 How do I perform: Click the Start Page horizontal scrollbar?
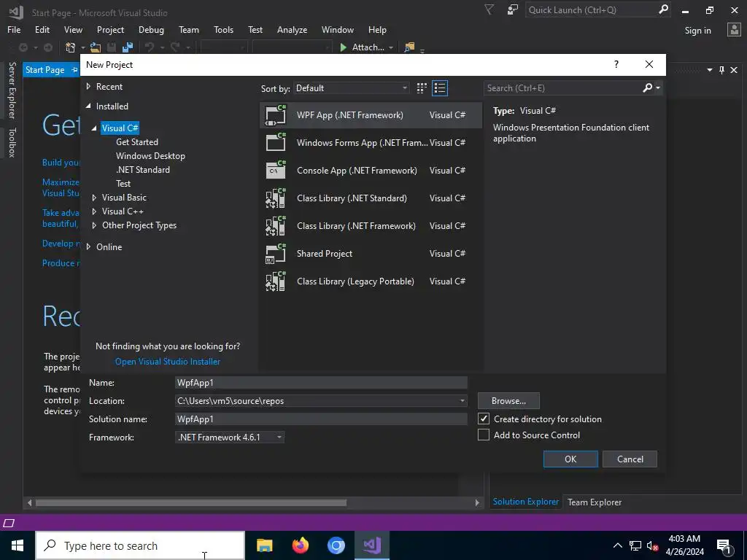point(190,502)
